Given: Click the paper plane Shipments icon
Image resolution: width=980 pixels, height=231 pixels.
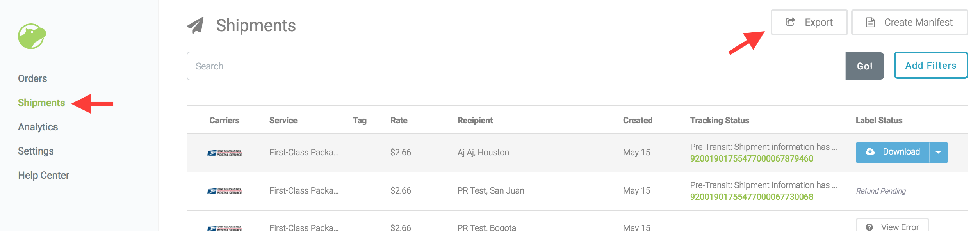Looking at the screenshot, I should coord(195,25).
